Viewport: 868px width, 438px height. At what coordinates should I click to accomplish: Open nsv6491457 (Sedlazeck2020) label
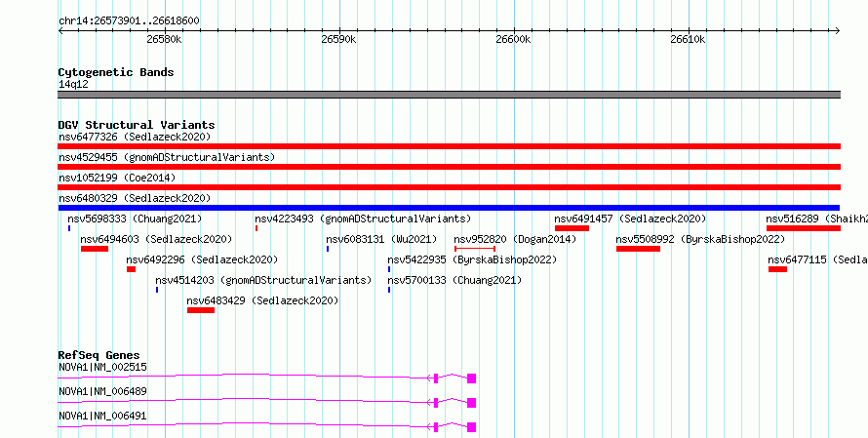tap(630, 219)
